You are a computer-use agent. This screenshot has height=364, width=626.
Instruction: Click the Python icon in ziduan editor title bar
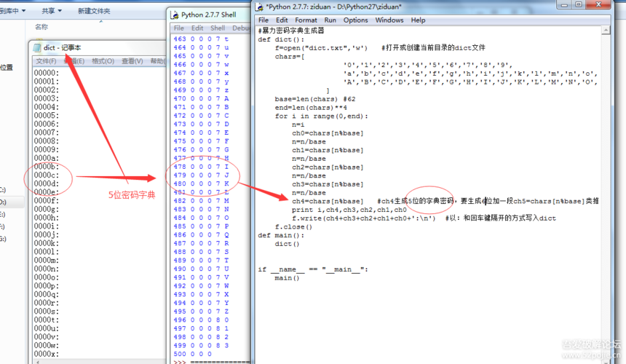pyautogui.click(x=260, y=6)
